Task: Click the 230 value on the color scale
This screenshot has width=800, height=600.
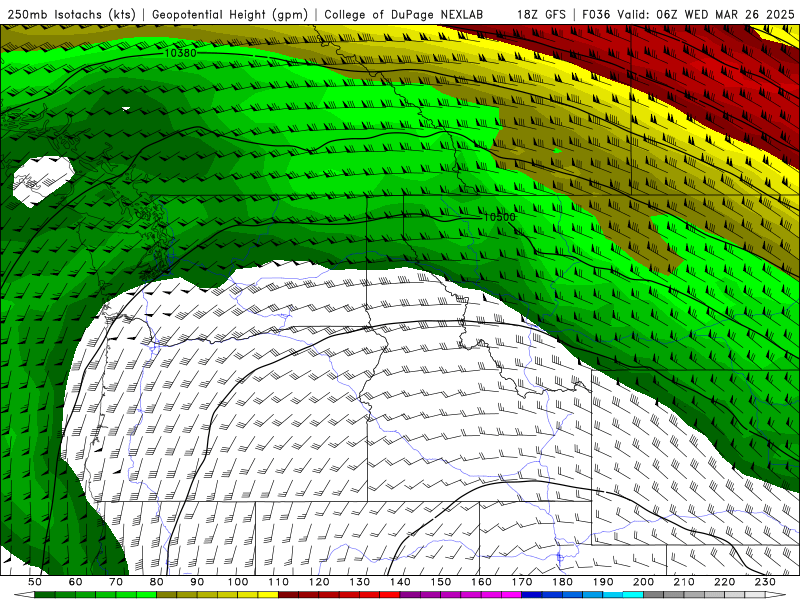Action: (x=765, y=582)
